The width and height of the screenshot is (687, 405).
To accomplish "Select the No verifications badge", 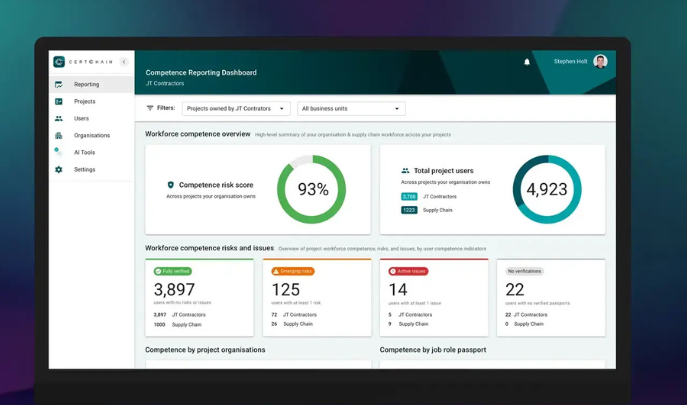I will click(525, 271).
